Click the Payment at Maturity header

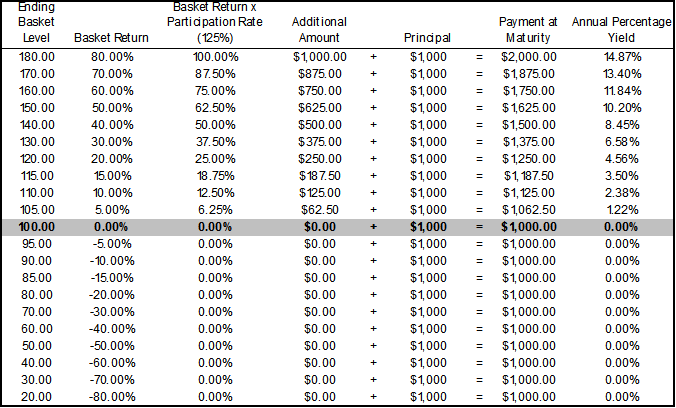click(527, 30)
